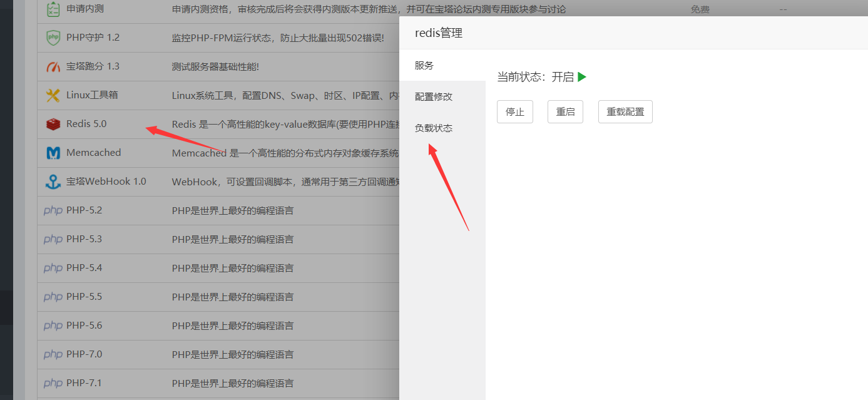The image size is (868, 400).
Task: Click the Linux系统工具 description text
Action: (285, 95)
